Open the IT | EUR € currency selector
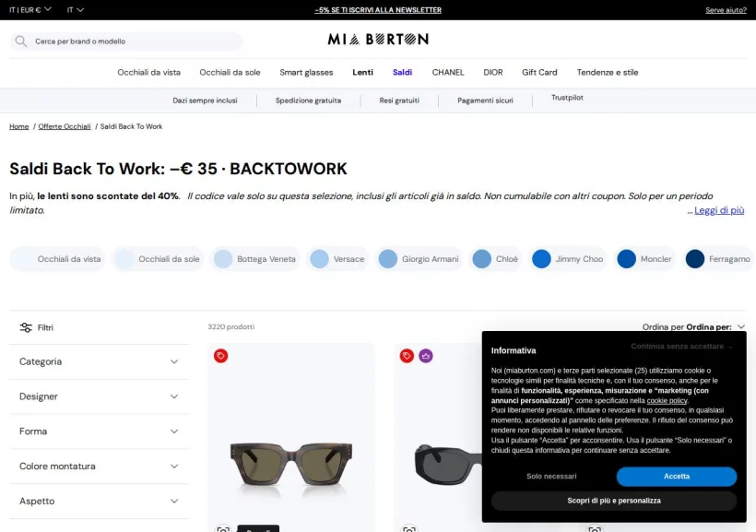Screen dimensions: 756x532 coord(30,9)
